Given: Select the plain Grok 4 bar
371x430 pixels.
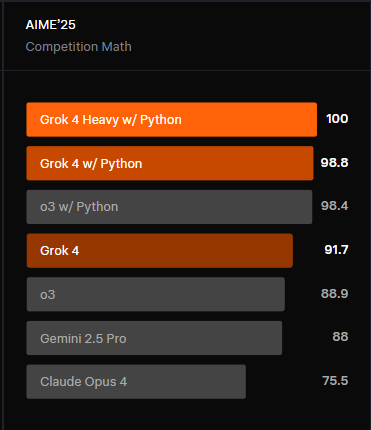Looking at the screenshot, I should 160,251.
